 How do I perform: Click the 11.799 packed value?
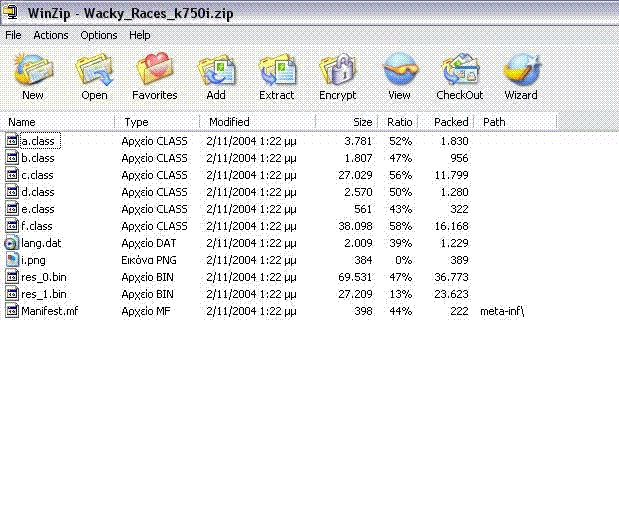[452, 175]
